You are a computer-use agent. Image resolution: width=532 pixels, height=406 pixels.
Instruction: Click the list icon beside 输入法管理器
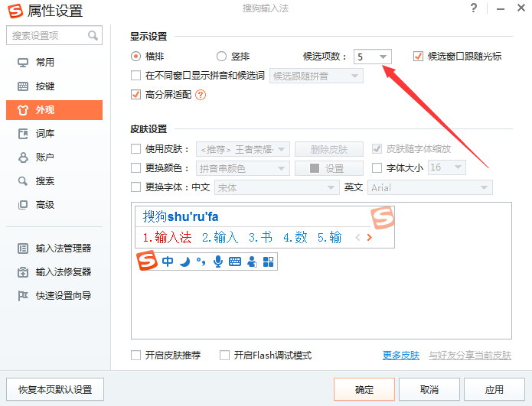pyautogui.click(x=23, y=248)
